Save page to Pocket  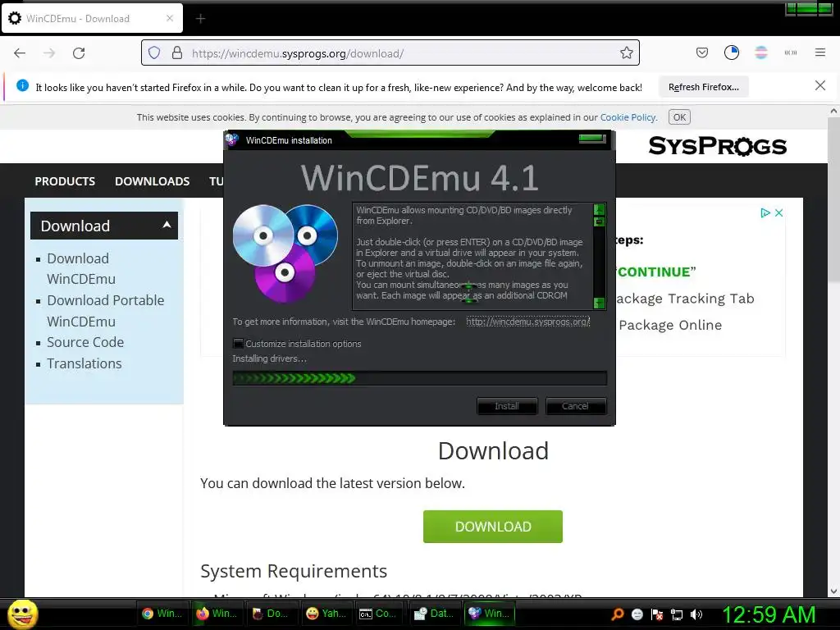pyautogui.click(x=702, y=52)
